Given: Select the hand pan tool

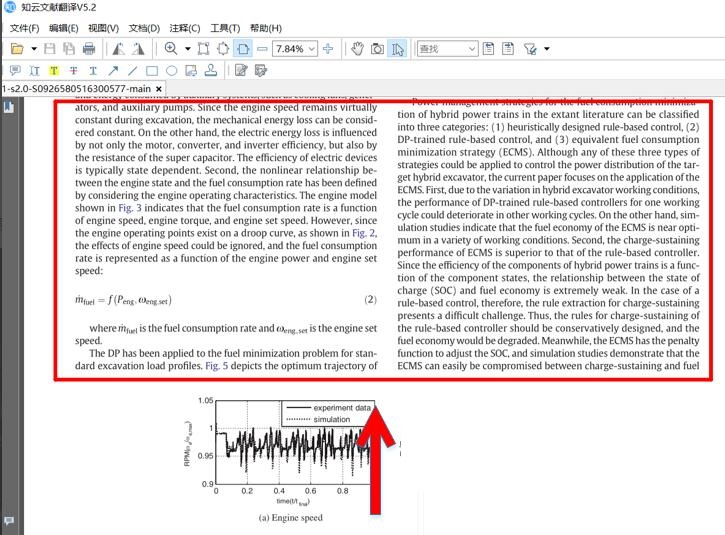Looking at the screenshot, I should pyautogui.click(x=357, y=49).
